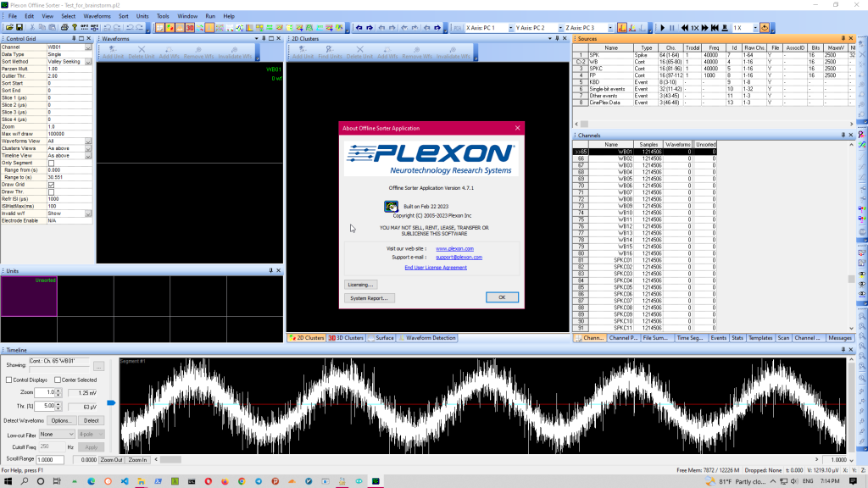The height and width of the screenshot is (488, 868).
Task: Open Windows taskbar search
Action: pos(25,481)
